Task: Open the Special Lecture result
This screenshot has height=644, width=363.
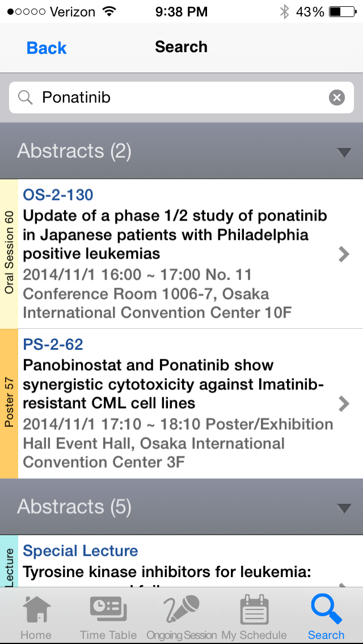Action: point(80,550)
